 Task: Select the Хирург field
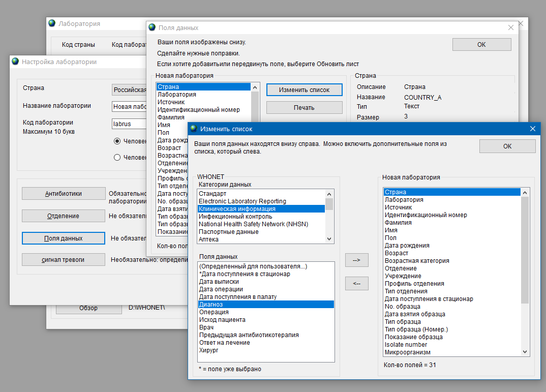click(266, 351)
